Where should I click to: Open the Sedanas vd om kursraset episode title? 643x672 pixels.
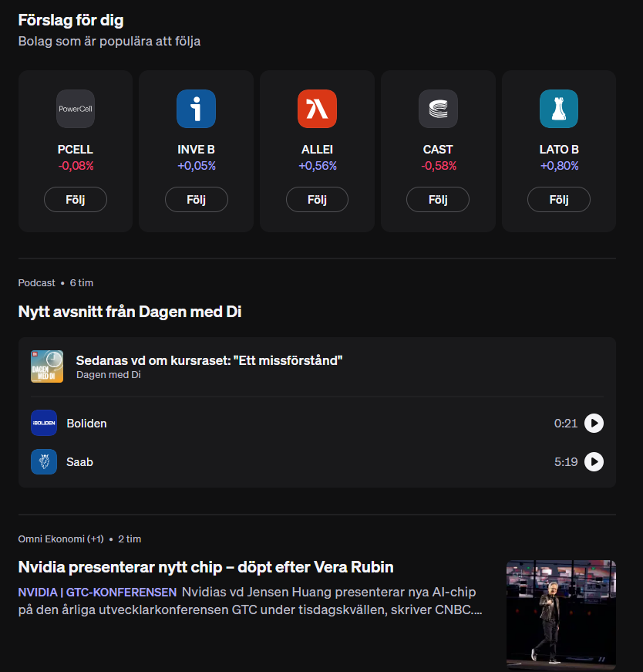click(209, 360)
